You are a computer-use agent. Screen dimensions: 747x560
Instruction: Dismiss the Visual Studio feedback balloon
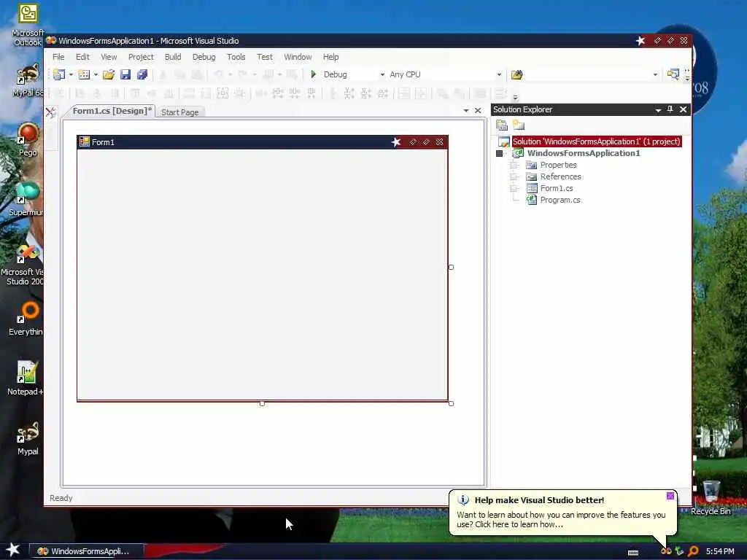(670, 496)
